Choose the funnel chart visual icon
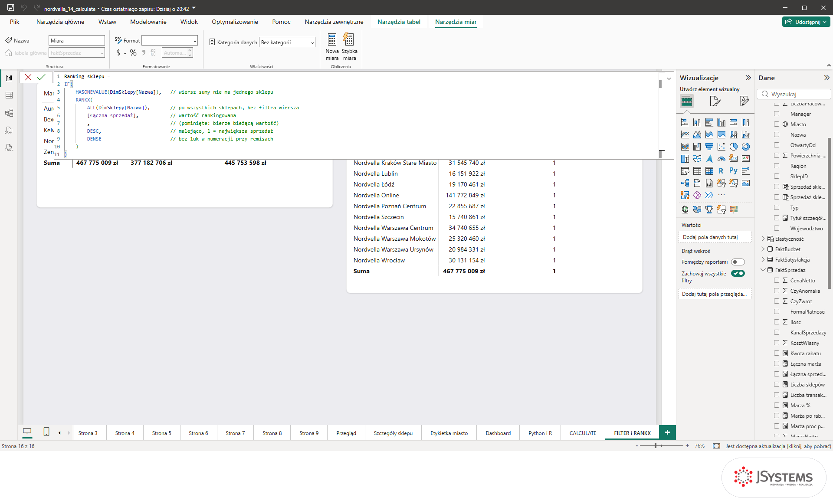This screenshot has width=833, height=504. pyautogui.click(x=709, y=147)
